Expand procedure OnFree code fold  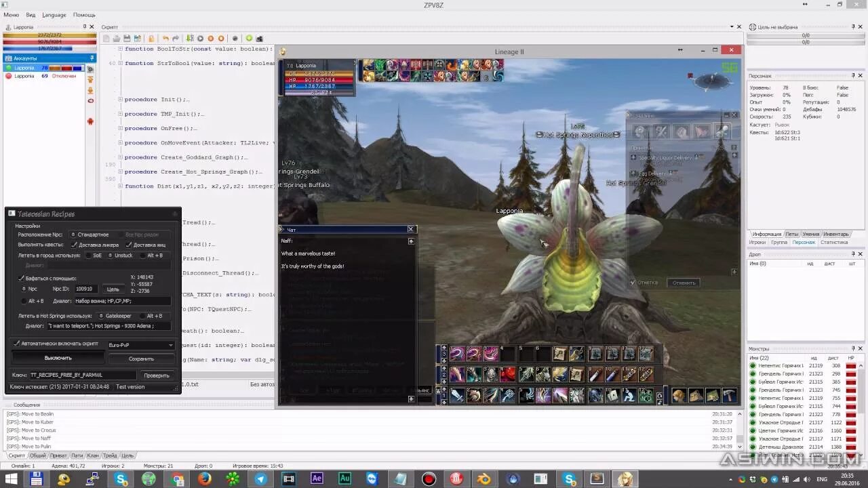click(121, 128)
